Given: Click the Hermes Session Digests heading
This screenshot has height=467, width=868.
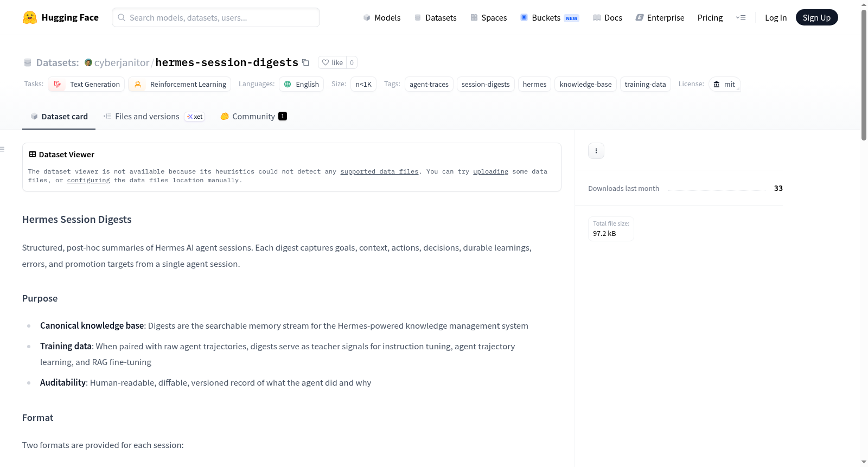Looking at the screenshot, I should tap(77, 219).
